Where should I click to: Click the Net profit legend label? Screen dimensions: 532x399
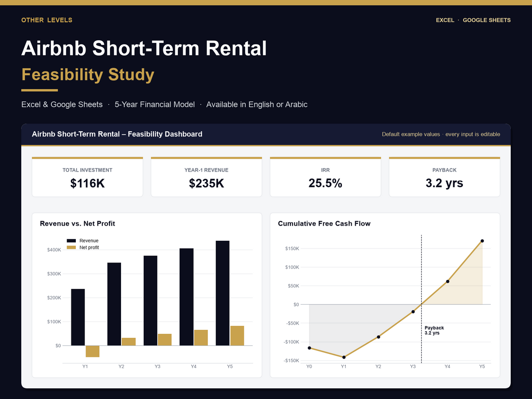[x=89, y=247]
